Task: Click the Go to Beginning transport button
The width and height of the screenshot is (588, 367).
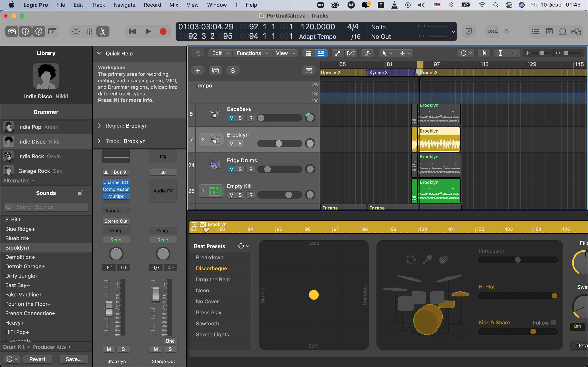Action: pyautogui.click(x=133, y=32)
